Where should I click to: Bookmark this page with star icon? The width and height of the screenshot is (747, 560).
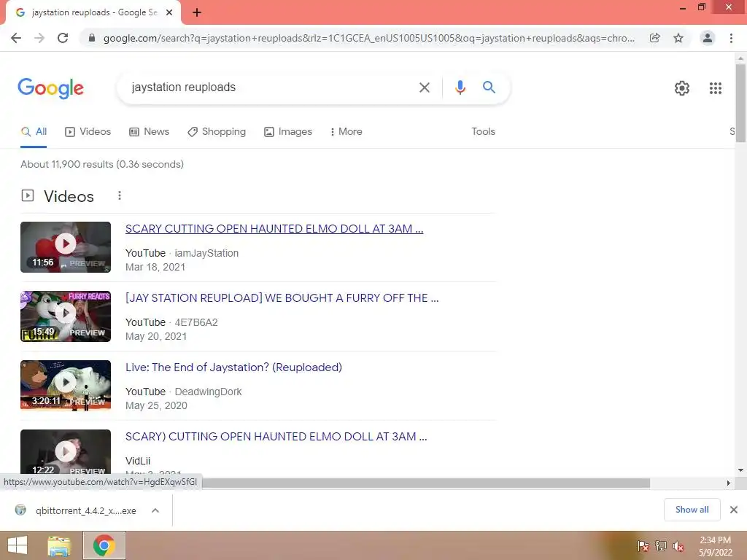(x=678, y=38)
